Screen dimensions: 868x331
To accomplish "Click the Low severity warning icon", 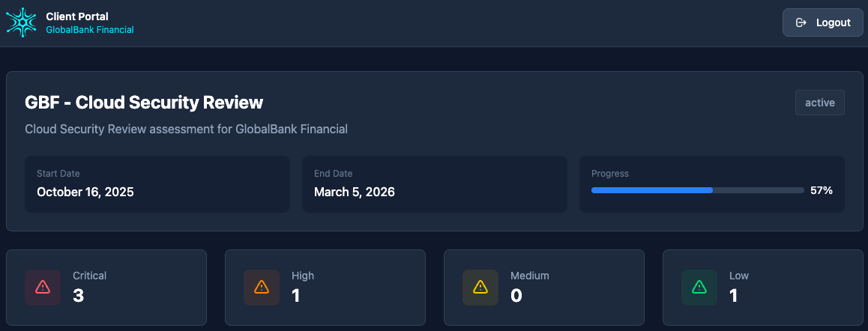I will tap(699, 287).
